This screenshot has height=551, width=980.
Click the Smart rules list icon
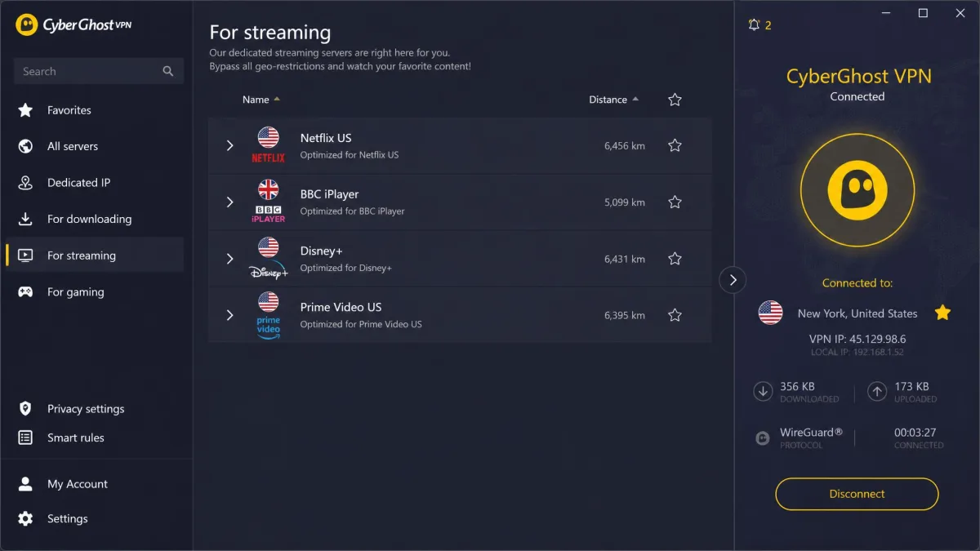click(x=25, y=438)
